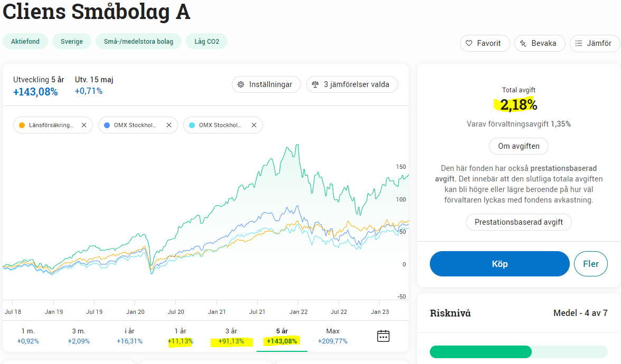Open the Om avgiften details
This screenshot has height=364, width=621.
click(x=519, y=146)
